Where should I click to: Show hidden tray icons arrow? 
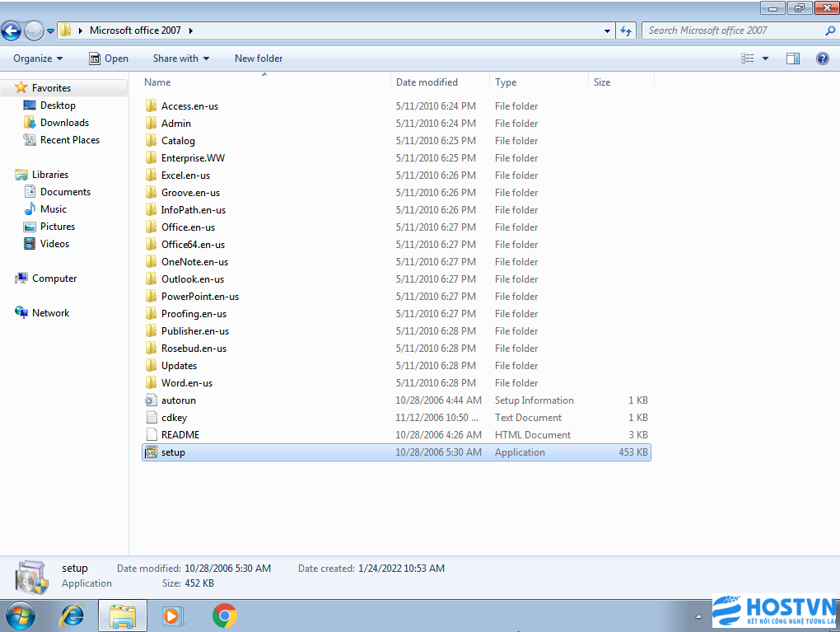tap(698, 616)
